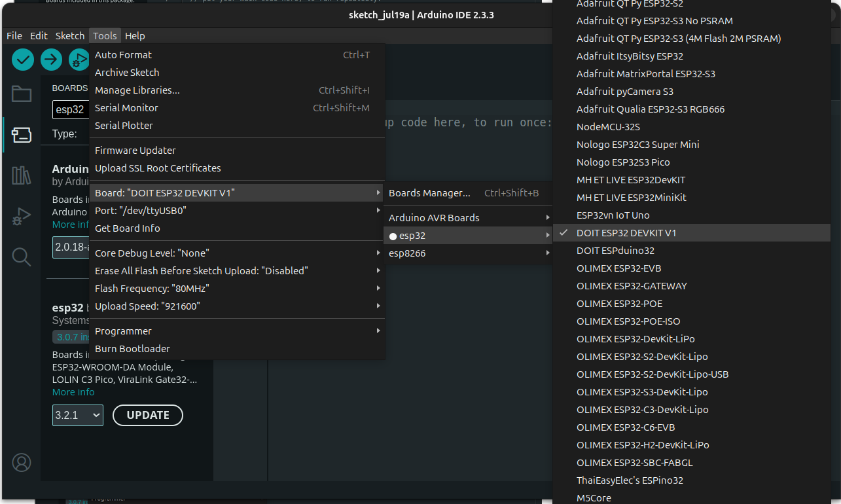Expand the esp8266 boards submenu
This screenshot has width=841, height=504.
click(x=468, y=253)
